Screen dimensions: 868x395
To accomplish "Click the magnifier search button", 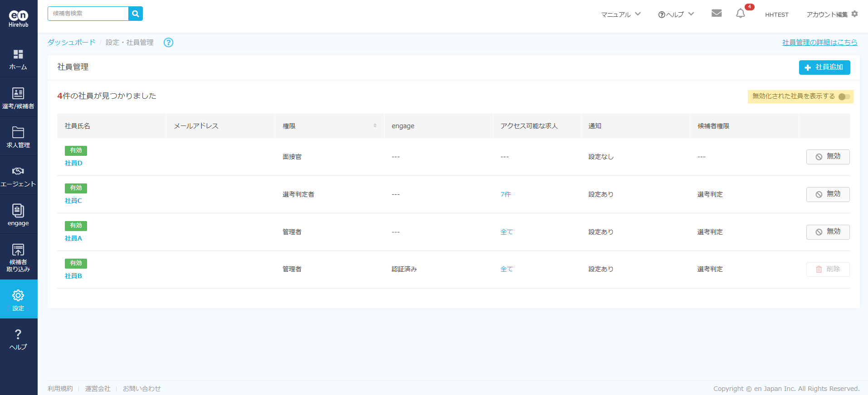I will point(136,14).
